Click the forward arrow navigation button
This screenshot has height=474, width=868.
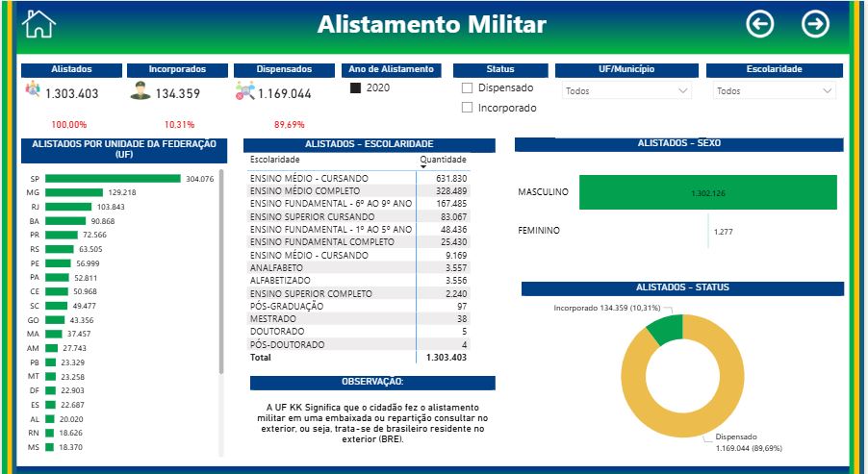[815, 24]
